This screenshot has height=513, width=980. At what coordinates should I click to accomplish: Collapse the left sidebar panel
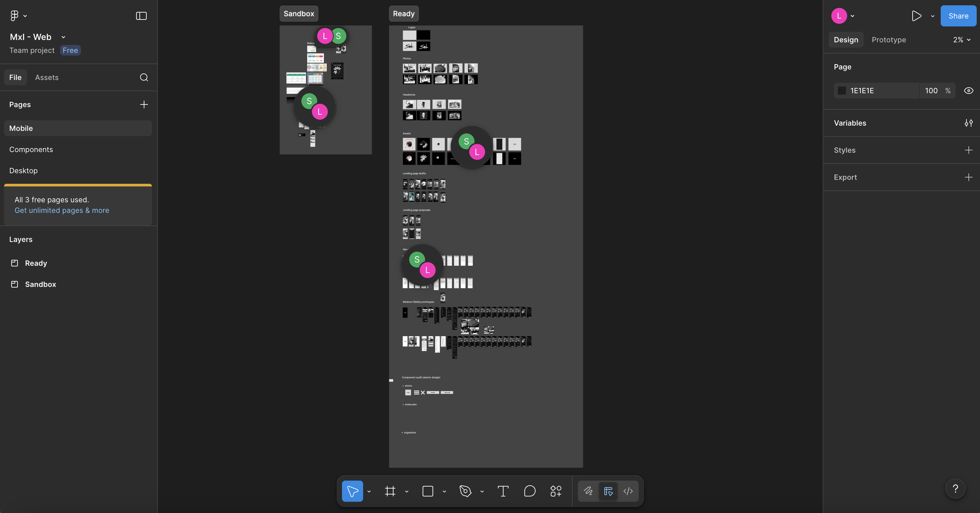click(x=141, y=16)
